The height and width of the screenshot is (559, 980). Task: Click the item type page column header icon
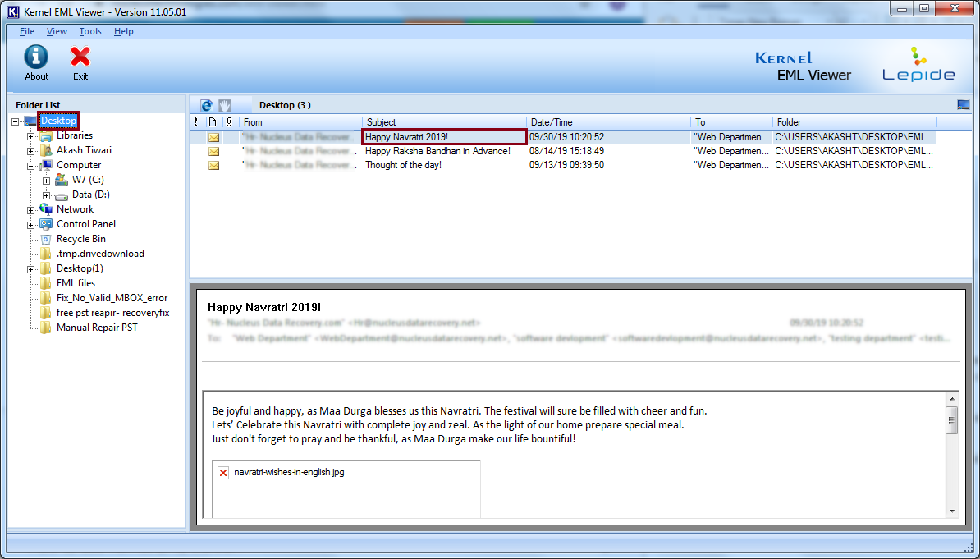(x=213, y=122)
